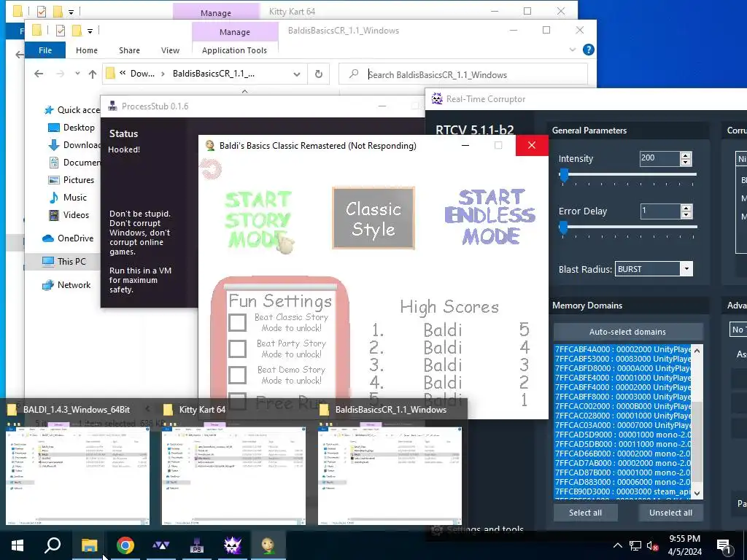This screenshot has width=747, height=560.
Task: Decrease Error Delay with down spinner
Action: tap(686, 215)
